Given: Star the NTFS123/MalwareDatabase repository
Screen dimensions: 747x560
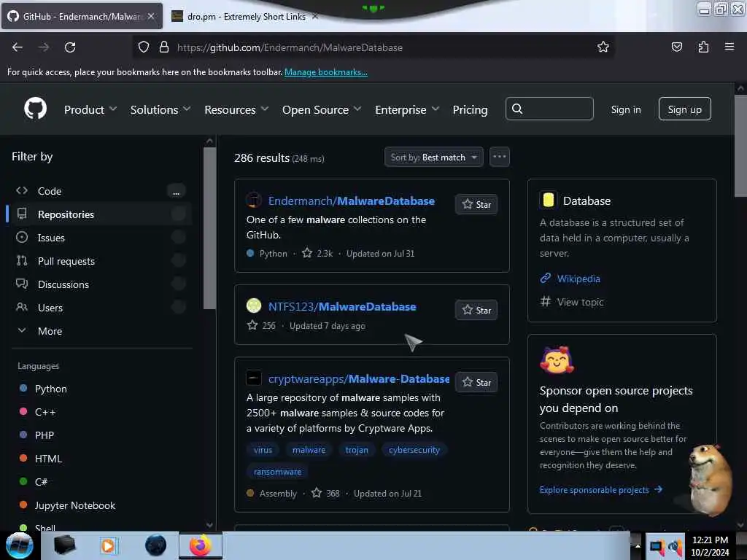Looking at the screenshot, I should click(x=476, y=310).
